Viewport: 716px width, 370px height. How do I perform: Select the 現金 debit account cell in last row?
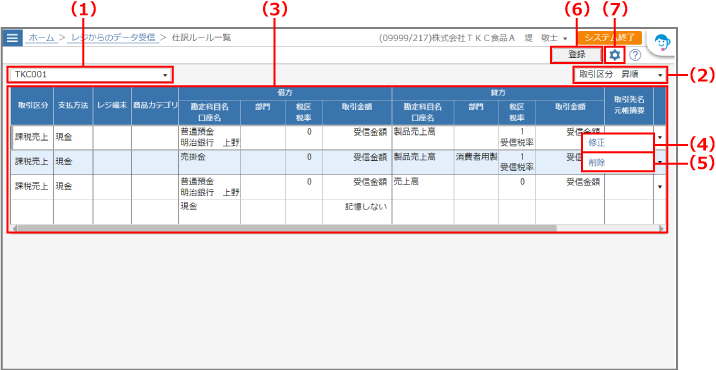[209, 211]
